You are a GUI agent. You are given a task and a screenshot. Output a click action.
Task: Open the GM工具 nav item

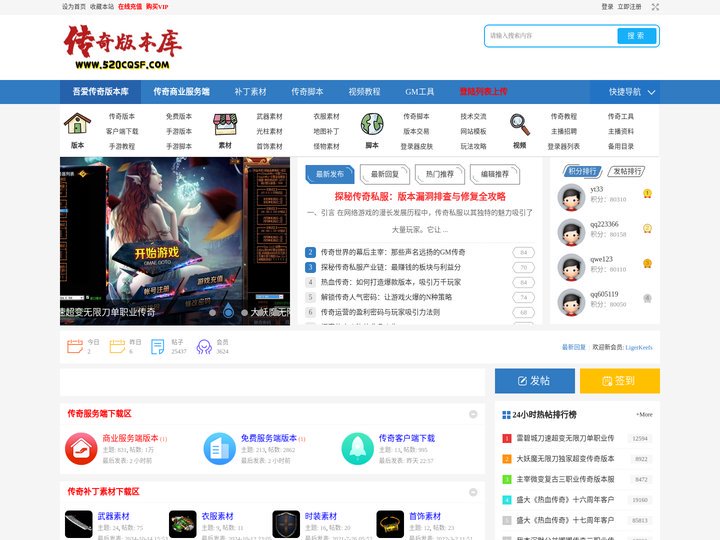coord(420,92)
